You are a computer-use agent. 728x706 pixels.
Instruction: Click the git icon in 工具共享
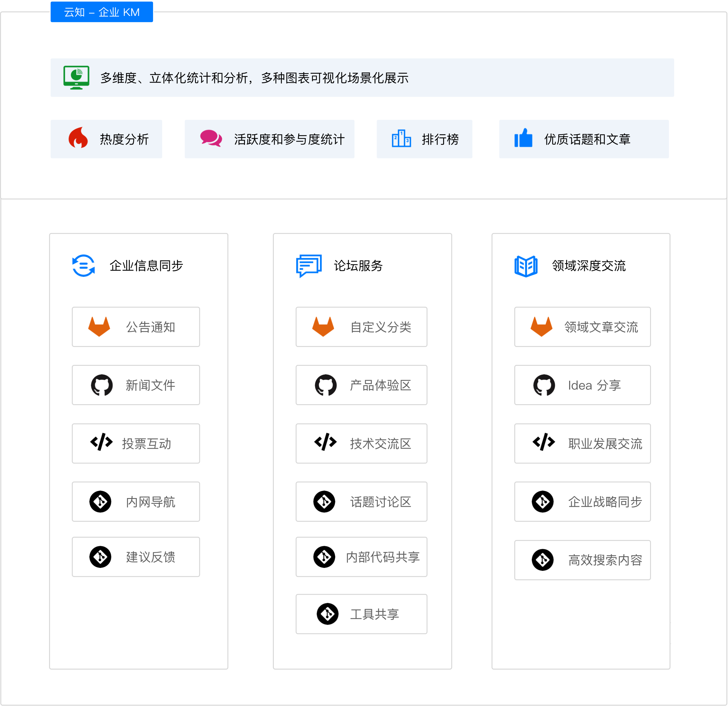pyautogui.click(x=327, y=614)
